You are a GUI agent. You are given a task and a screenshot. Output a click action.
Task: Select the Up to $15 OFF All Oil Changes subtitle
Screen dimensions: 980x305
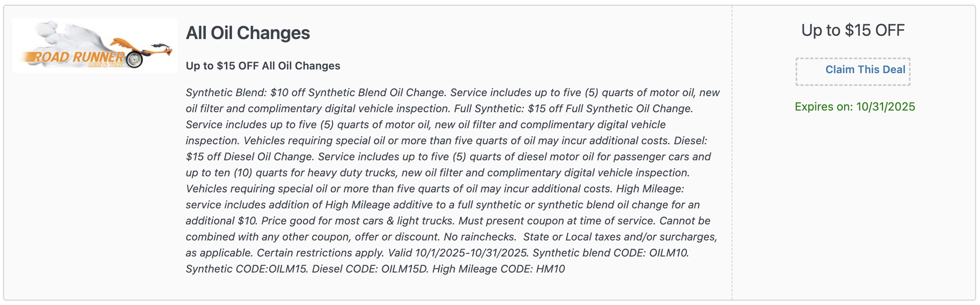[263, 65]
